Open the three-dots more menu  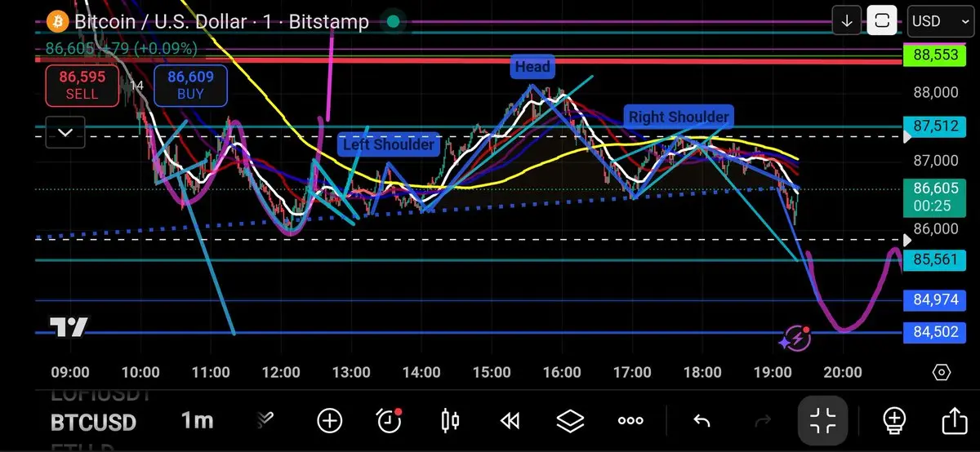630,421
